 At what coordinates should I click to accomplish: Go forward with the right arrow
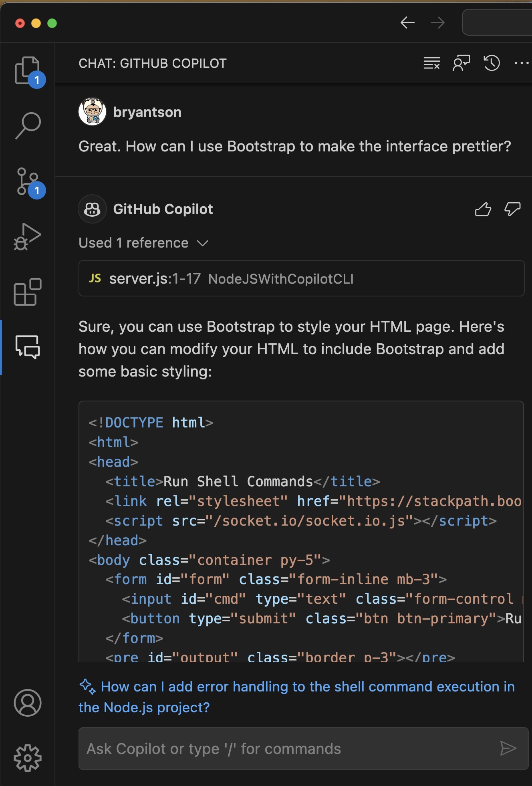[437, 23]
